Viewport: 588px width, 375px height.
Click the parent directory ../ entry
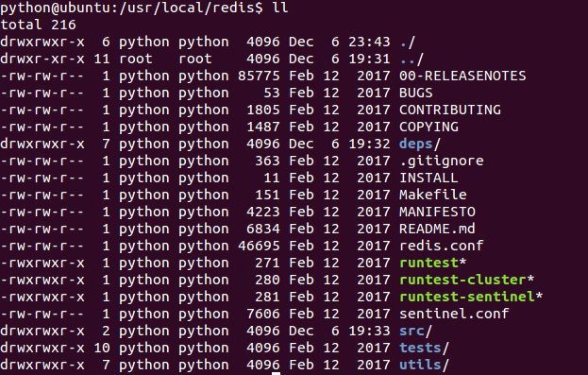412,59
